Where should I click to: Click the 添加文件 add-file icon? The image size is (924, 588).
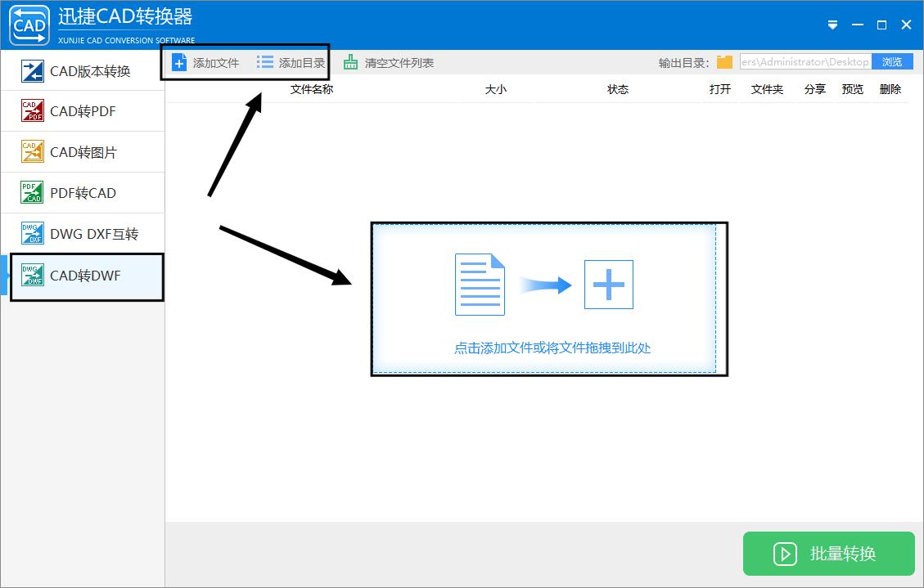[178, 61]
